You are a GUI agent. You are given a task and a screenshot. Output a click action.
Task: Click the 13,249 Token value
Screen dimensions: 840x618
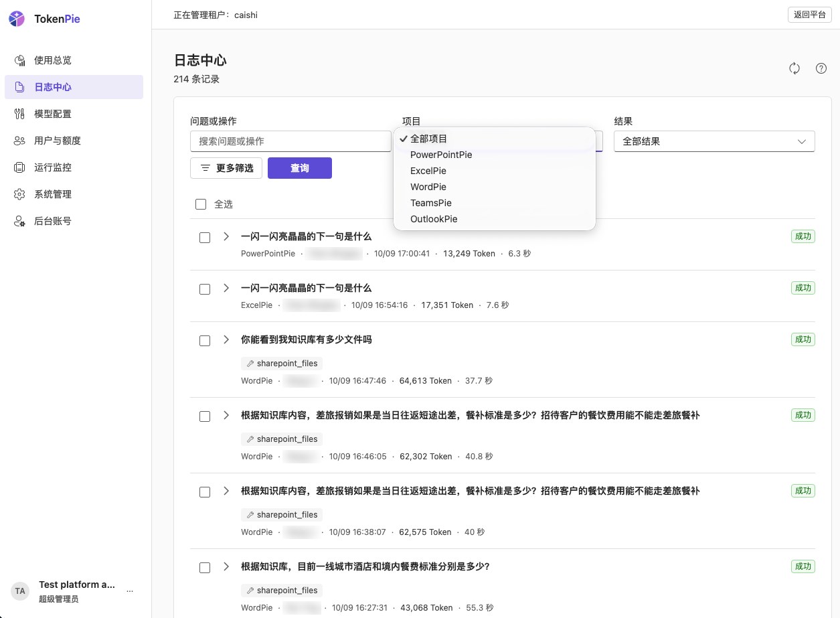pos(469,254)
